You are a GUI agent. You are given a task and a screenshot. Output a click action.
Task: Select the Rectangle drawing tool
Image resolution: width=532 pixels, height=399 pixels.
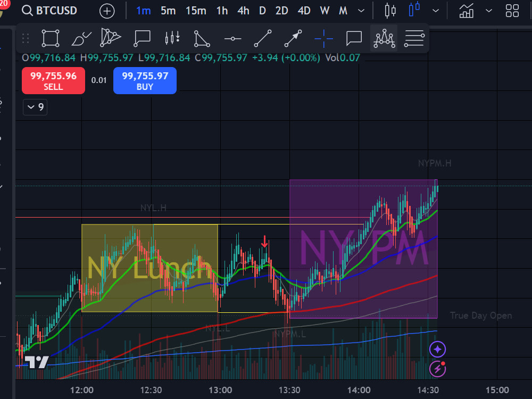coord(51,38)
